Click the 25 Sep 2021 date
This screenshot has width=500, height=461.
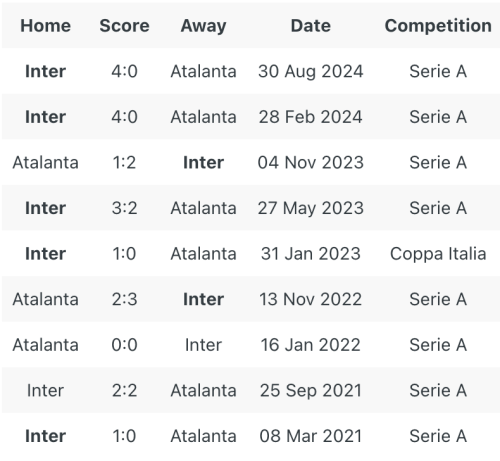pos(311,391)
